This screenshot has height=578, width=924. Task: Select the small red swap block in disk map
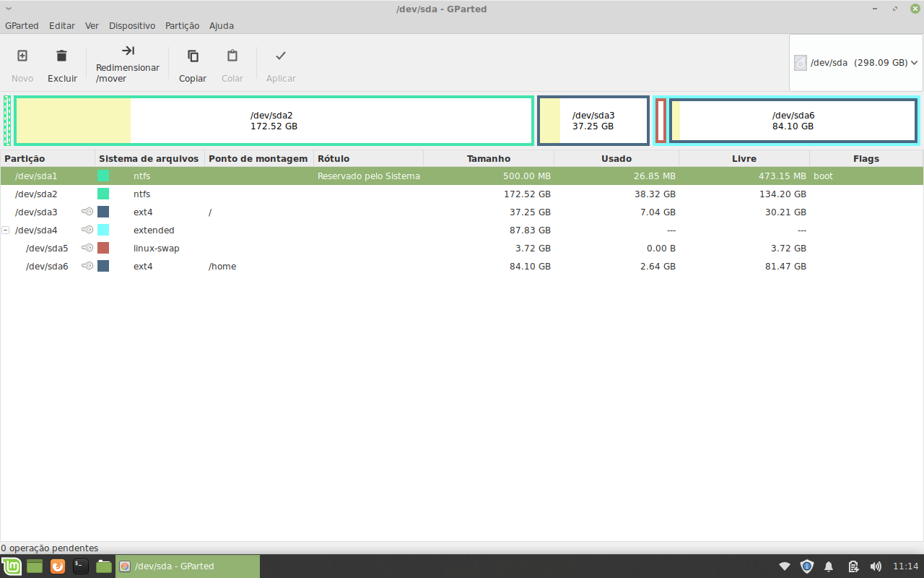tap(661, 121)
